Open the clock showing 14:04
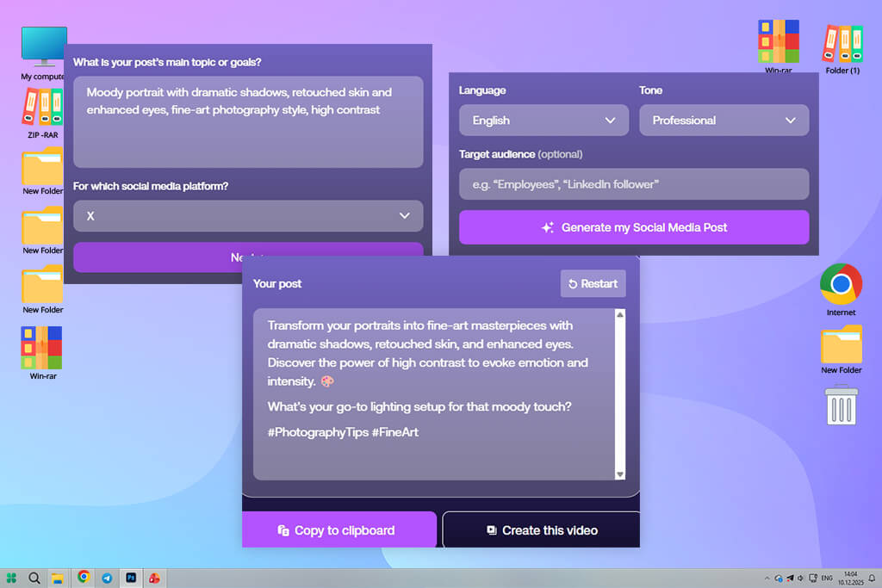 point(850,578)
